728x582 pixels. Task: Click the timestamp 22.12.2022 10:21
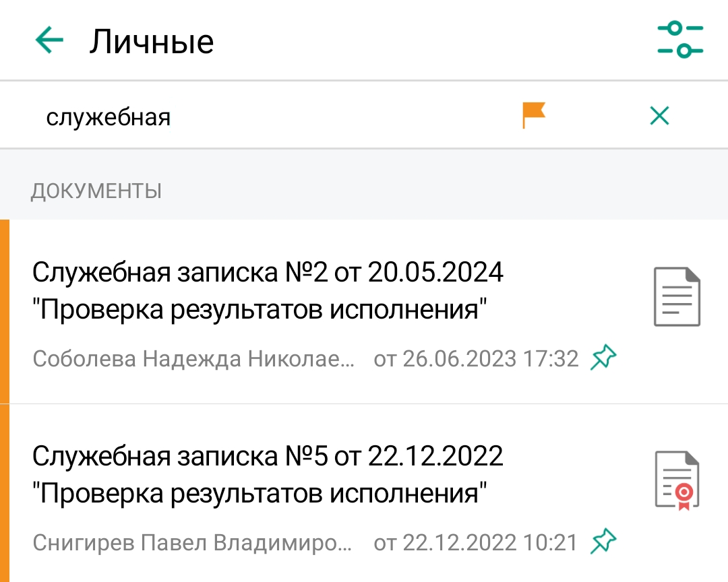point(476,542)
